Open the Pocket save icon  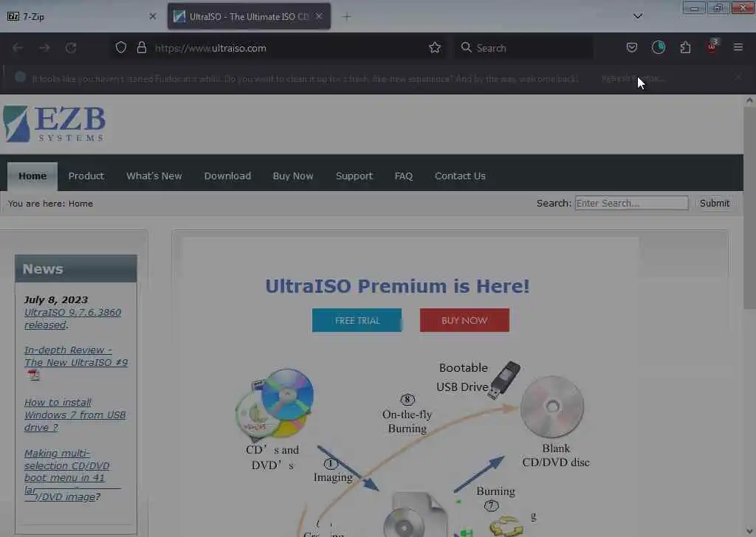(x=632, y=47)
